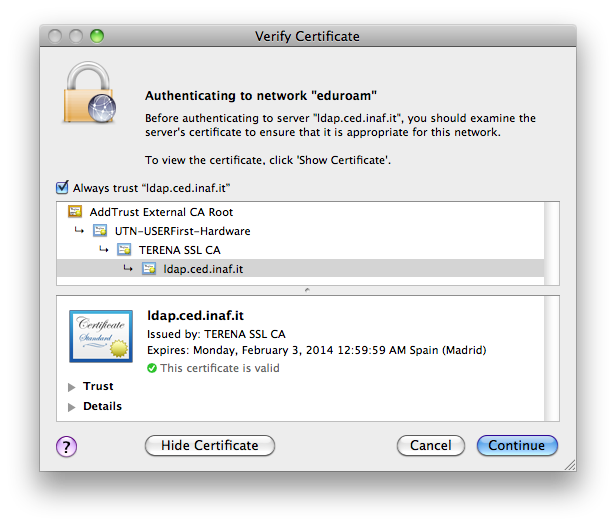Click the green valid checkmark icon
This screenshot has width=616, height=526.
[x=152, y=368]
